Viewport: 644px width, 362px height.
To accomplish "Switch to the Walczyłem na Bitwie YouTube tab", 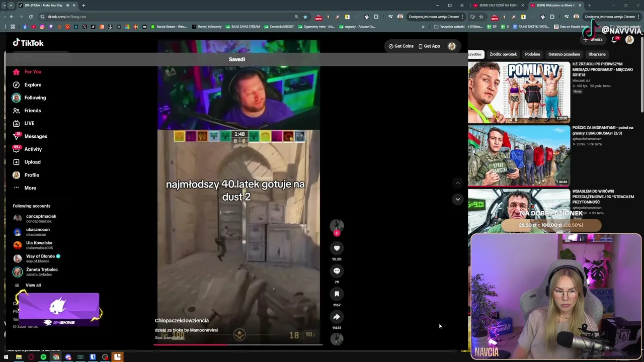I will (555, 6).
